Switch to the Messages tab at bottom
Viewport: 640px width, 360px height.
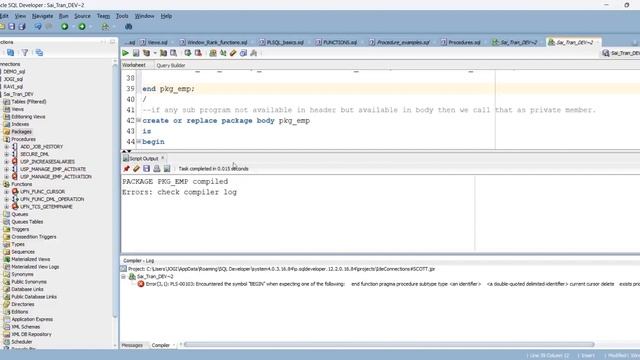click(x=132, y=345)
